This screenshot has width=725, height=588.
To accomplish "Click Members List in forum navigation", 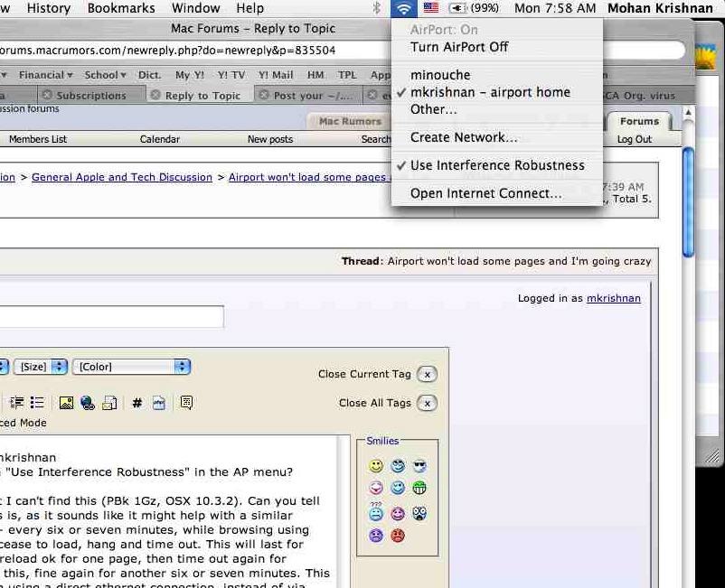I will (38, 139).
